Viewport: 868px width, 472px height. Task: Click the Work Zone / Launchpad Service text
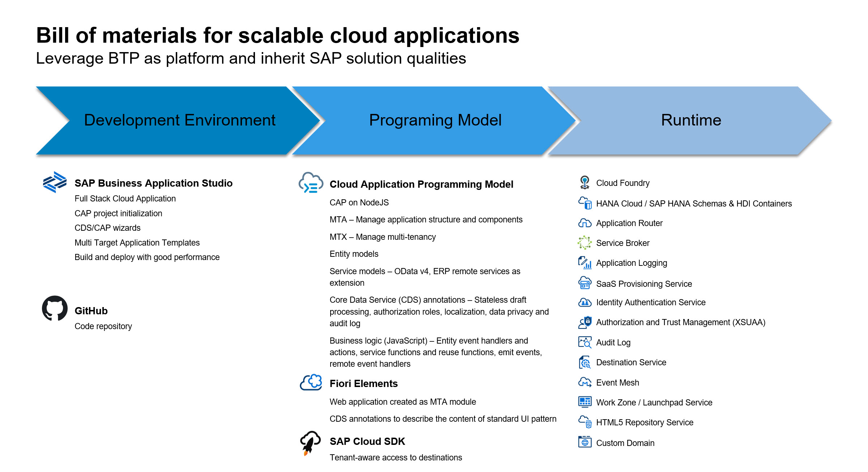(x=654, y=403)
